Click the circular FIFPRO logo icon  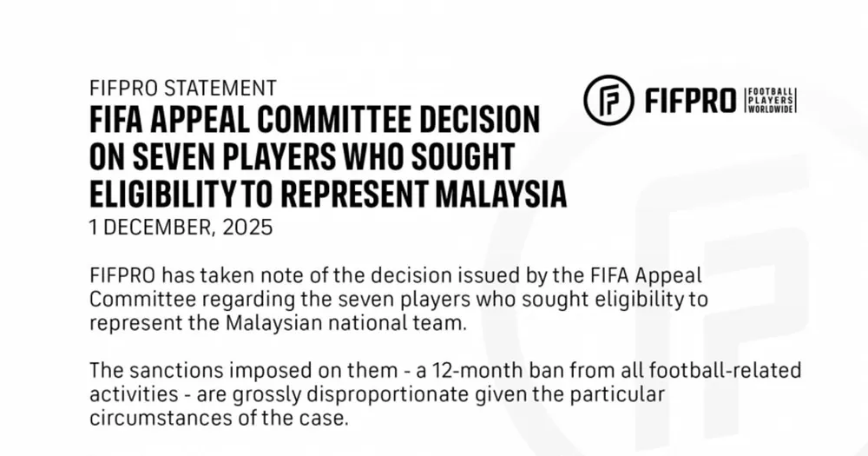[608, 100]
